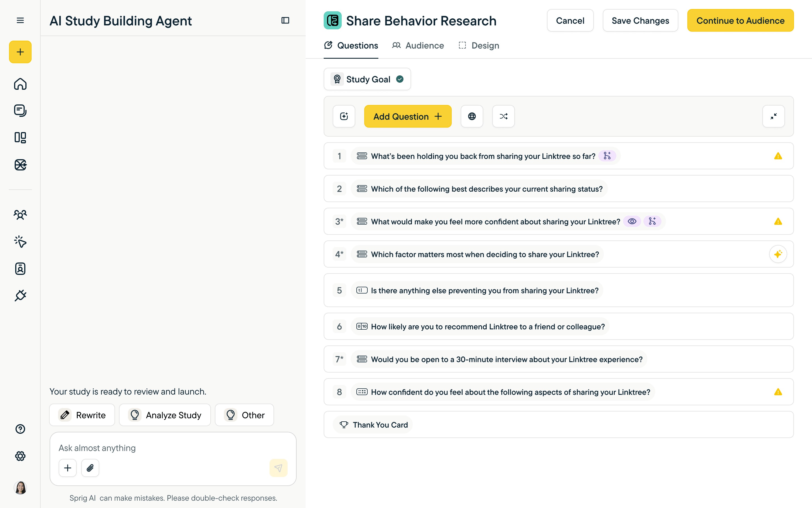
Task: Click the AI generate question icon button
Action: [344, 116]
